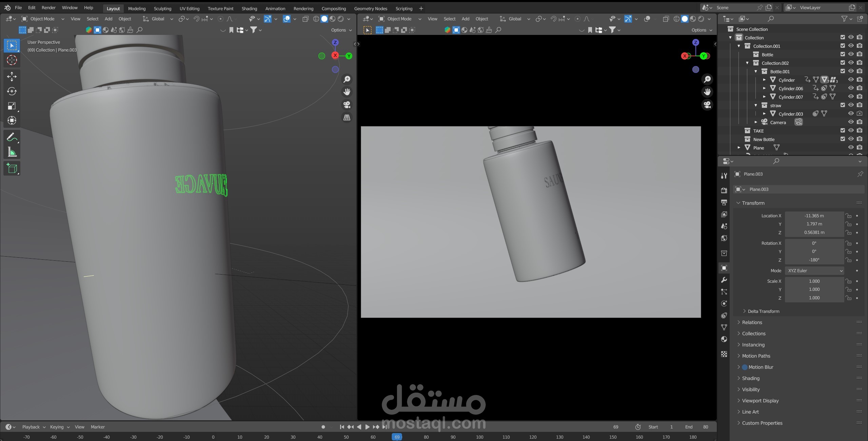
Task: Select the Rotate tool
Action: pos(12,91)
